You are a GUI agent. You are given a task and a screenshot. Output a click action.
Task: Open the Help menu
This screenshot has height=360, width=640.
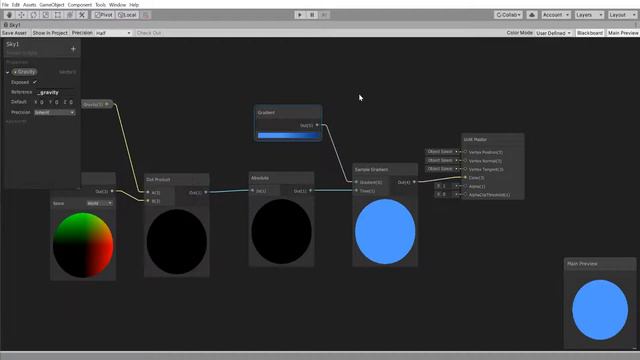click(134, 5)
